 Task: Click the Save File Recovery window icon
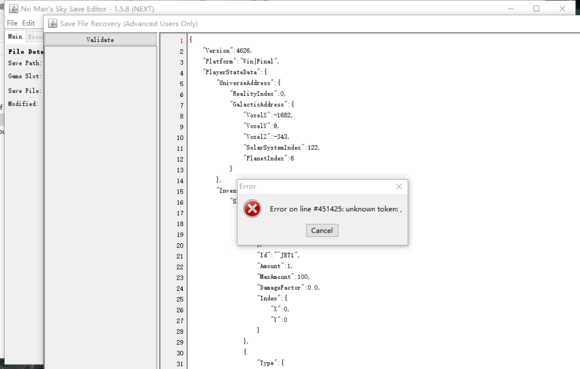click(x=53, y=24)
